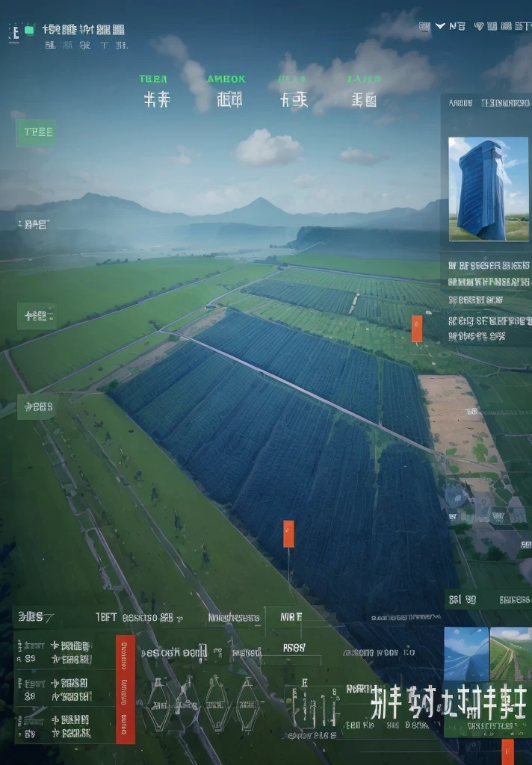Click orange map marker in the lower blue field
The height and width of the screenshot is (765, 532).
pyautogui.click(x=288, y=533)
